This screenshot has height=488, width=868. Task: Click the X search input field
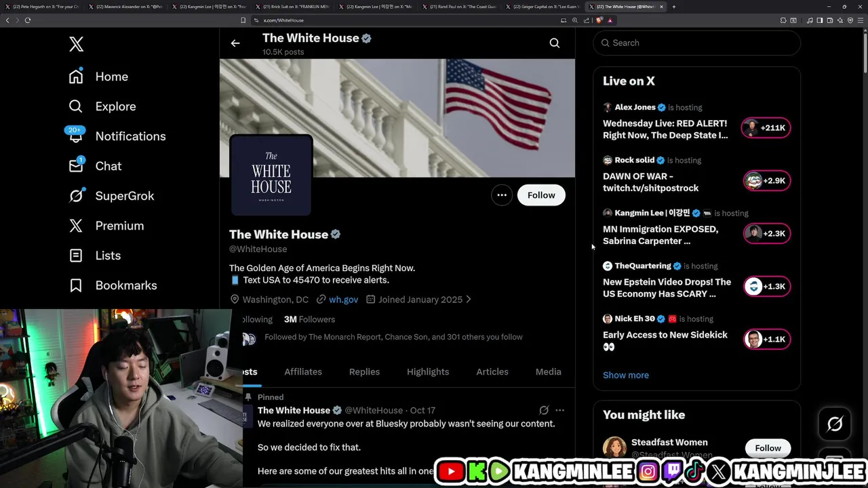pyautogui.click(x=697, y=43)
